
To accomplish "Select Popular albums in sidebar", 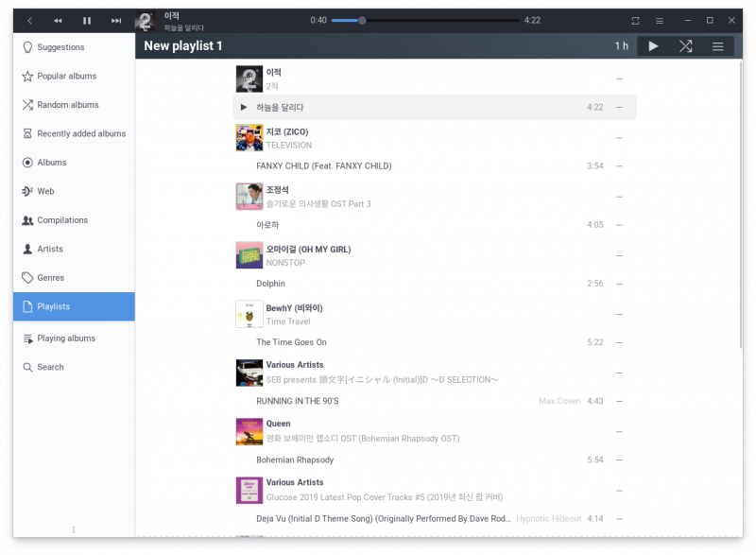I will tap(66, 76).
